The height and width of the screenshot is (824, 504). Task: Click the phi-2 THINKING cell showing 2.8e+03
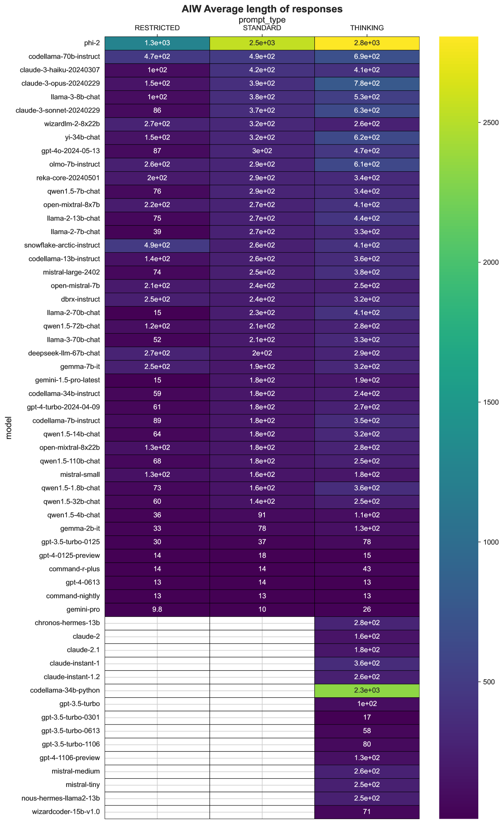(x=366, y=43)
